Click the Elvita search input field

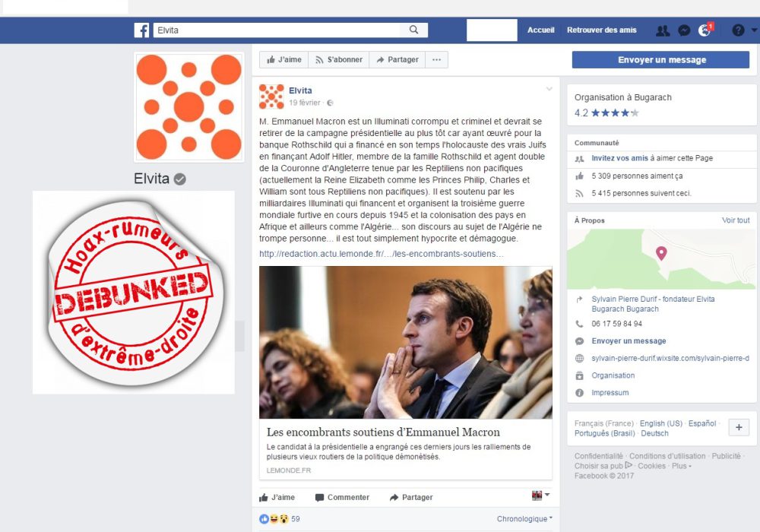point(277,30)
